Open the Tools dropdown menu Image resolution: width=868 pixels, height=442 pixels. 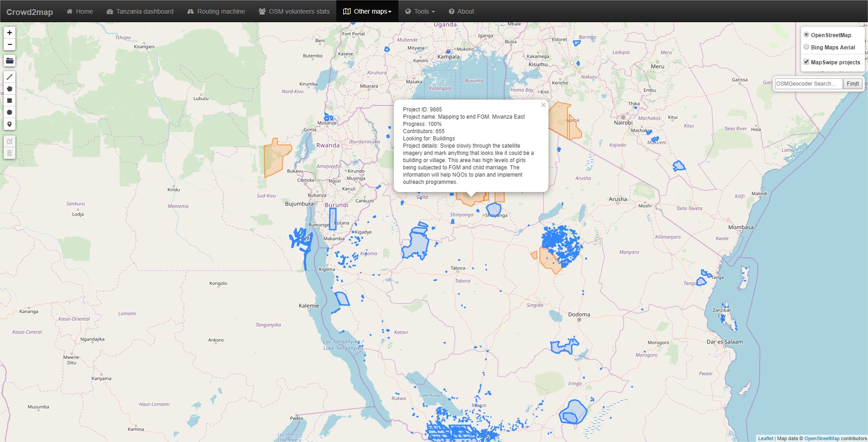(420, 11)
